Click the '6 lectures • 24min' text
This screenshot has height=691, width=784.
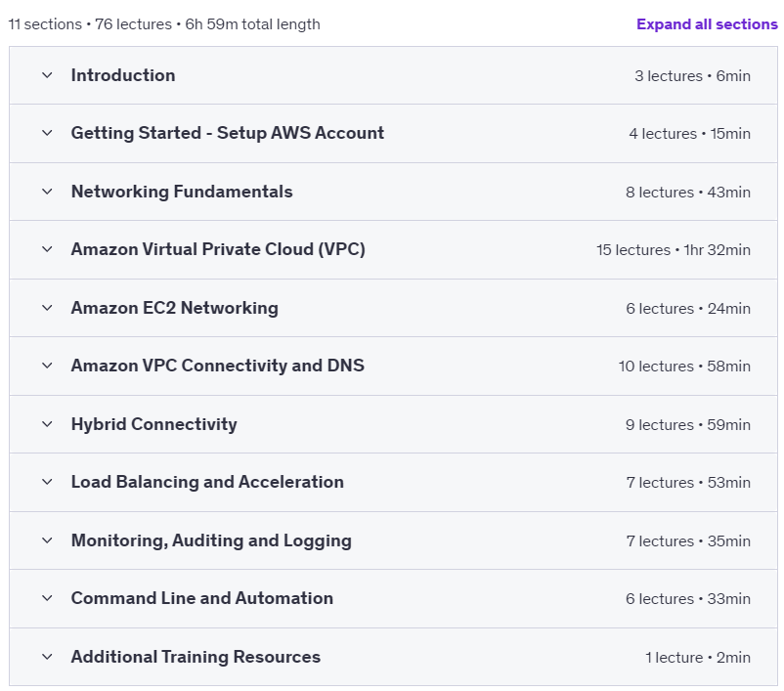[x=688, y=309]
